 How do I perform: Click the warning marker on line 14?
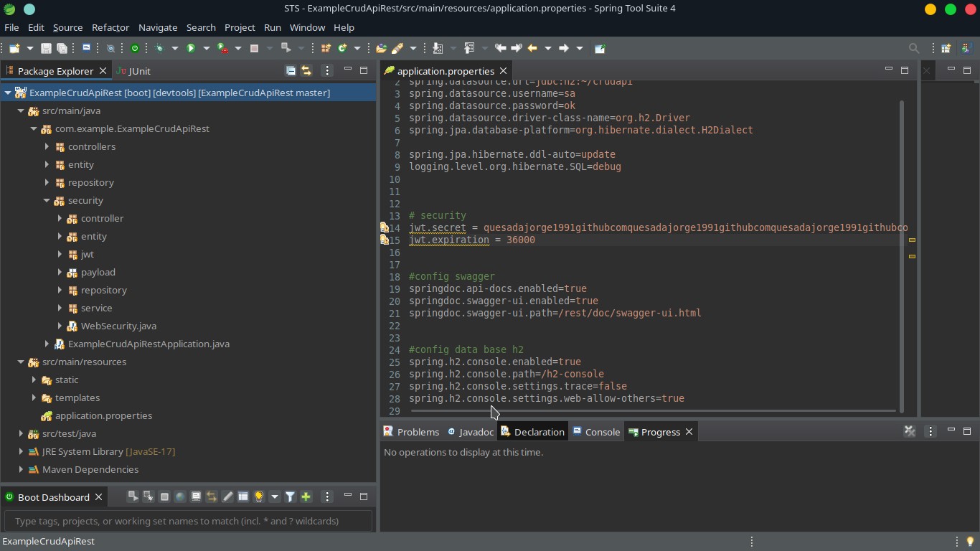(385, 227)
